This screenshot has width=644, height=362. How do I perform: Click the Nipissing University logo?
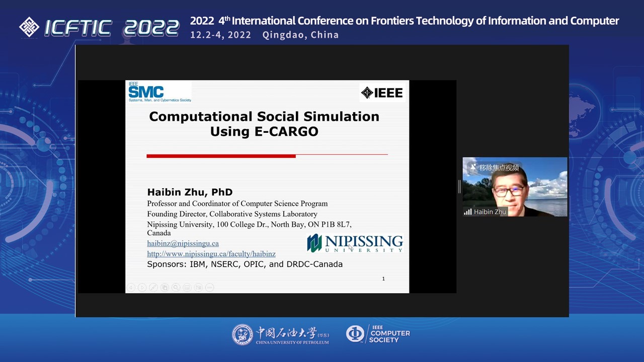pos(355,243)
